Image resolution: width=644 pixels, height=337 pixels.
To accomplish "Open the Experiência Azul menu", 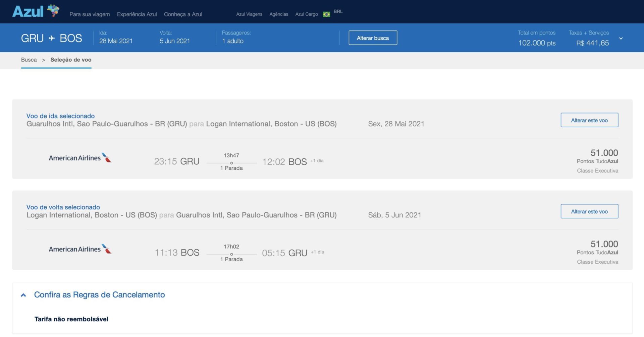I will pyautogui.click(x=137, y=14).
